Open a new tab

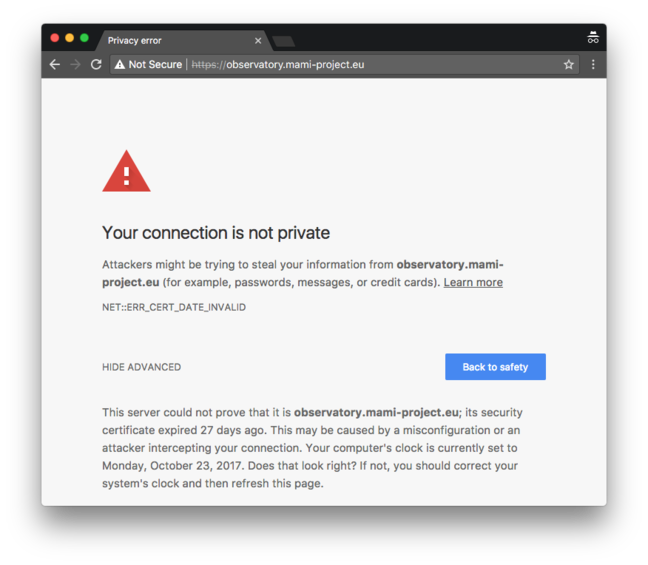(x=284, y=41)
